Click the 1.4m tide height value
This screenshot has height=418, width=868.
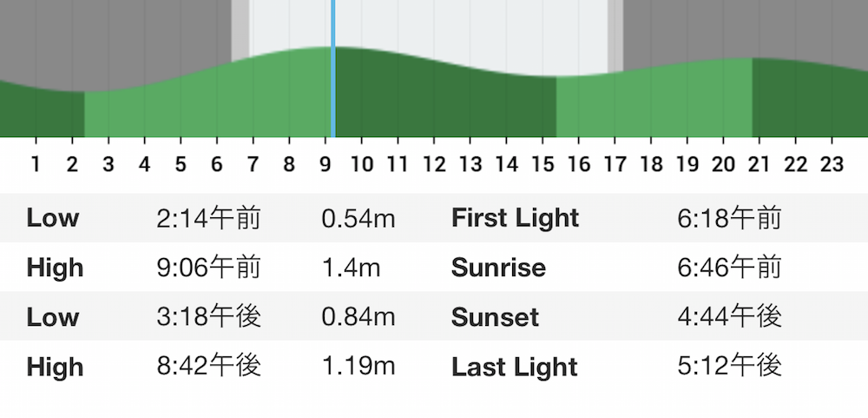[x=351, y=268]
